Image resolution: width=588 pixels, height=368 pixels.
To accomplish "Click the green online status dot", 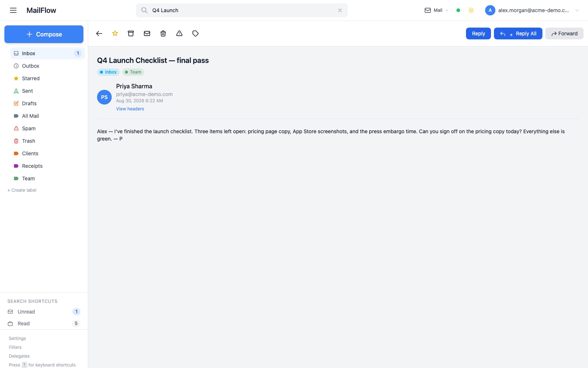I will 458,10.
